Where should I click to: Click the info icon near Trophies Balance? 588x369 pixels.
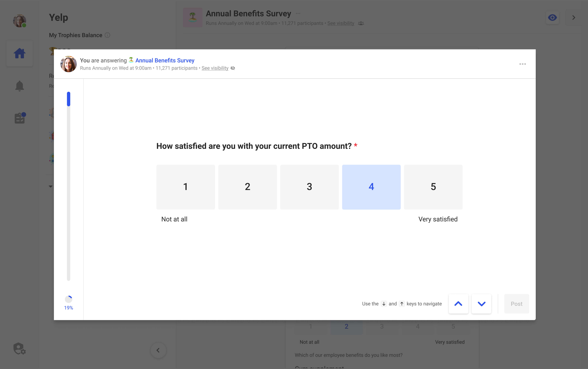[x=107, y=35]
